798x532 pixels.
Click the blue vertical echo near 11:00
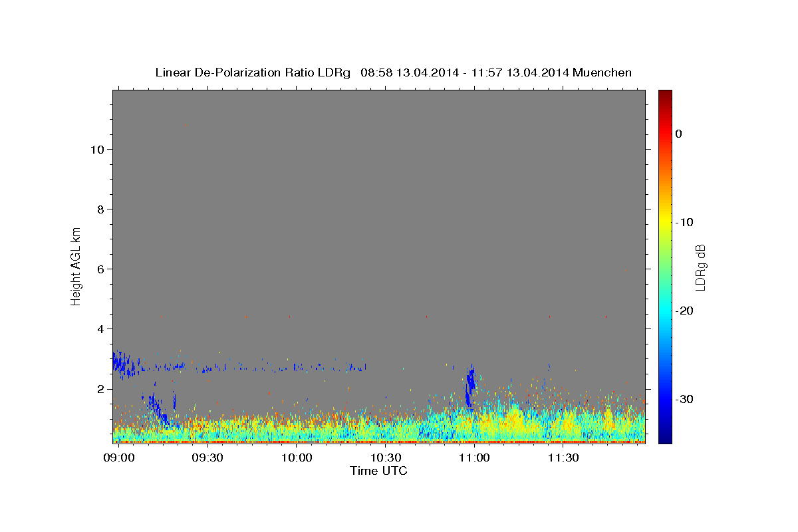[x=470, y=387]
